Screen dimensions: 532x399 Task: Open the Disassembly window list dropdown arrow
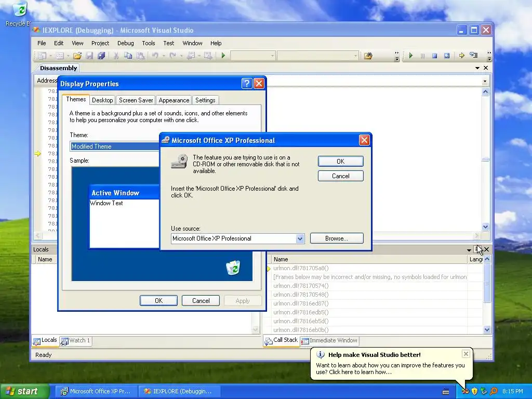pos(477,68)
